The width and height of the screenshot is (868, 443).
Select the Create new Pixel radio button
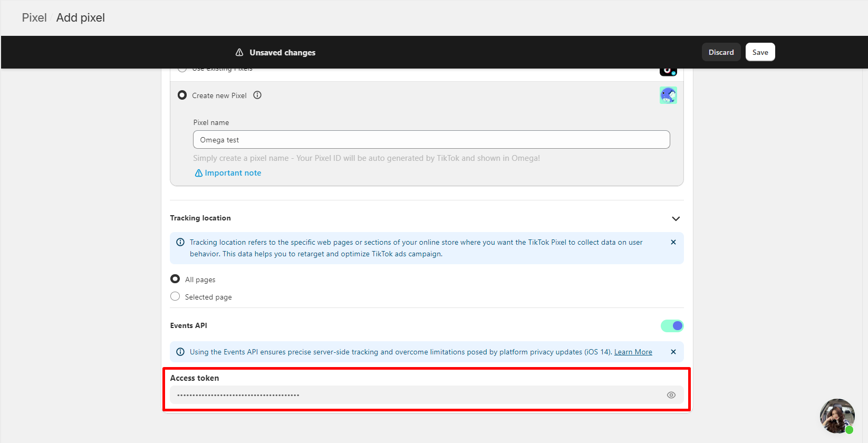pos(182,95)
